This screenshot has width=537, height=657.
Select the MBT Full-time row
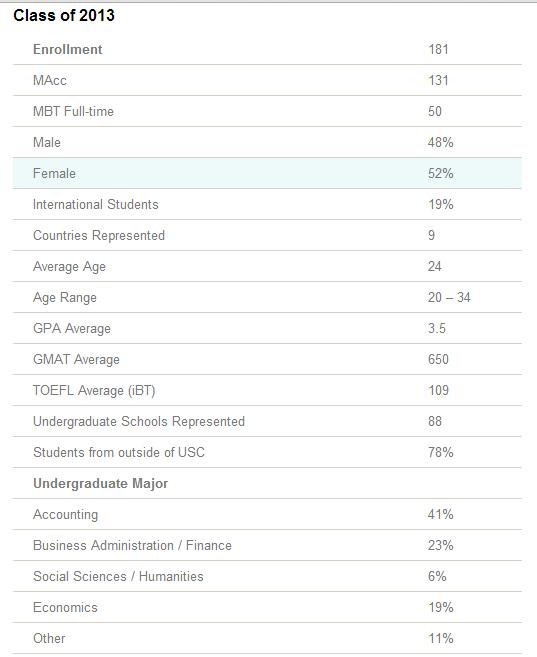click(267, 111)
